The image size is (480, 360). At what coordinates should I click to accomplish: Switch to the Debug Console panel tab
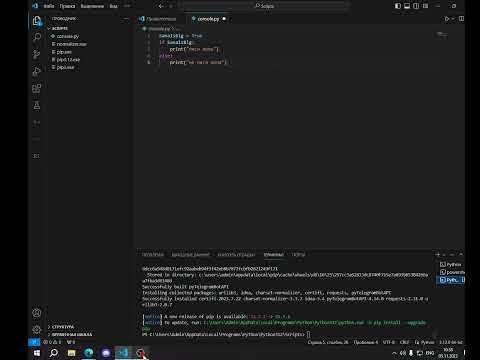pyautogui.click(x=236, y=255)
